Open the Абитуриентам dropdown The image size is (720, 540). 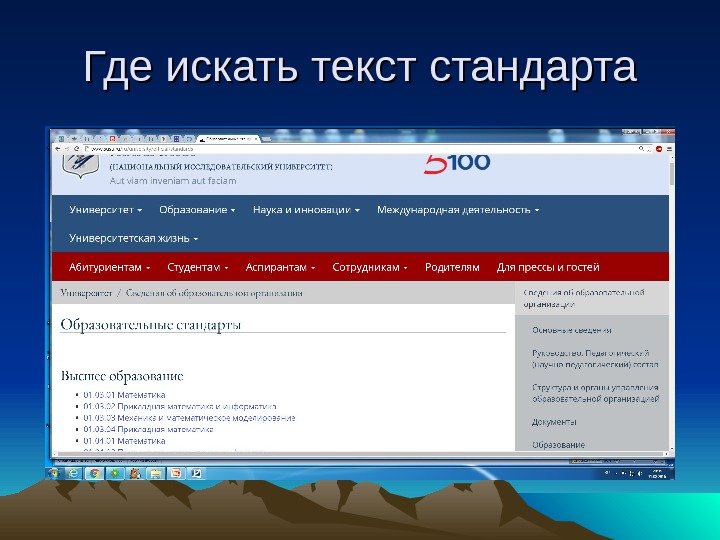(109, 267)
